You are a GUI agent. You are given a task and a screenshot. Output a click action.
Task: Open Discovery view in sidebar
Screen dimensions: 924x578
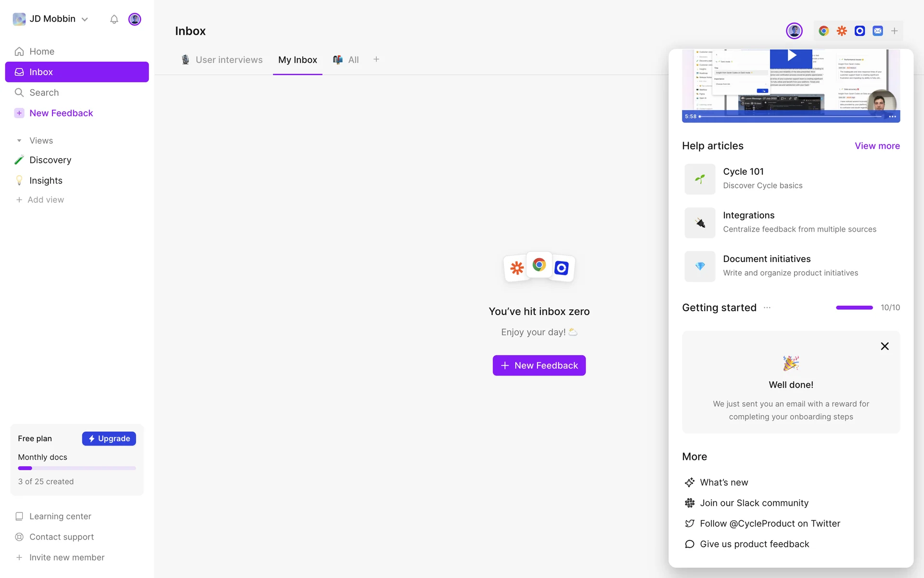[50, 160]
